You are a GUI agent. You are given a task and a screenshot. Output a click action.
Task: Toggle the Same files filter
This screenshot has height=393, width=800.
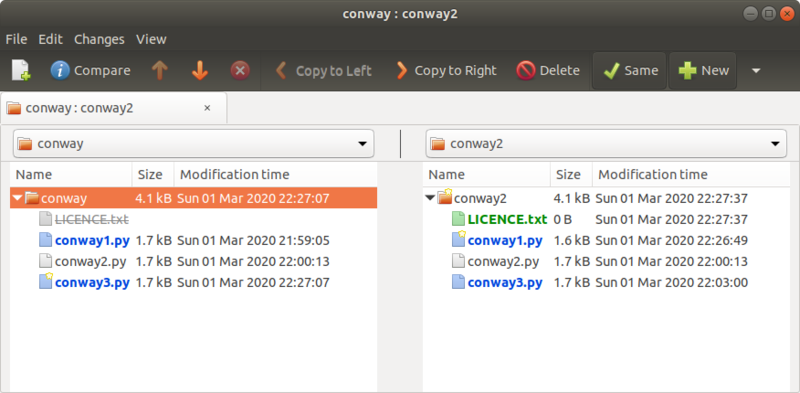pos(630,70)
